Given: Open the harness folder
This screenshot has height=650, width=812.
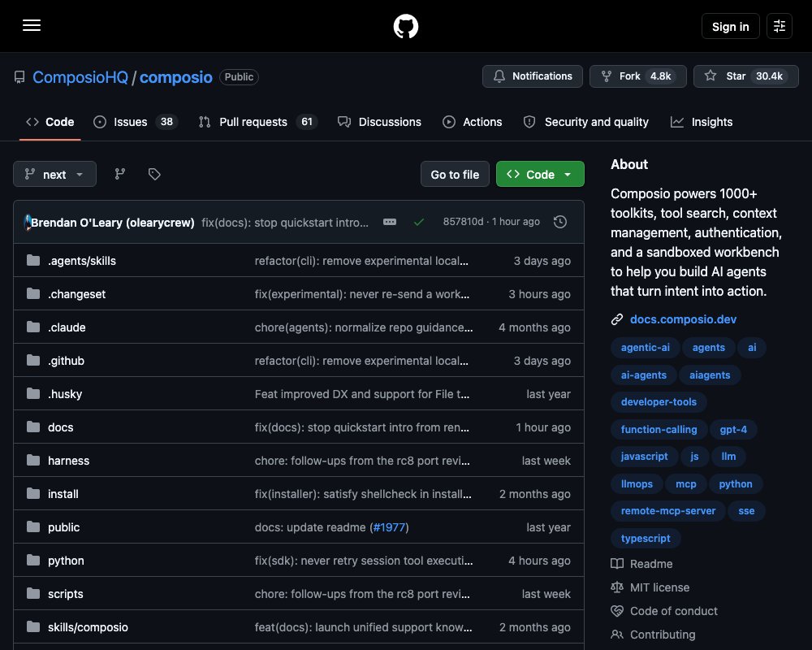Looking at the screenshot, I should coord(68,461).
